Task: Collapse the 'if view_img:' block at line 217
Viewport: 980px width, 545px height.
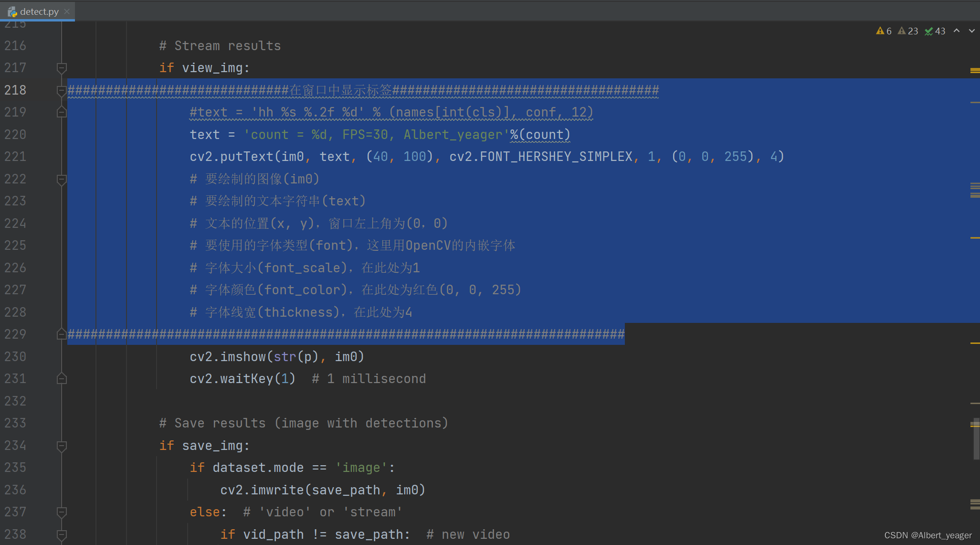Action: 62,68
